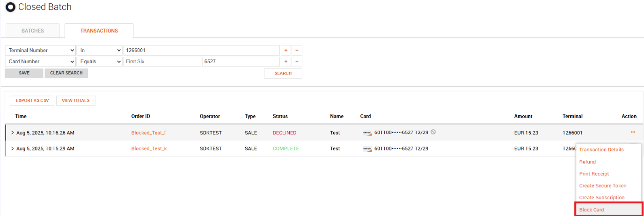
Task: Click the Order ID column header
Action: pos(140,116)
